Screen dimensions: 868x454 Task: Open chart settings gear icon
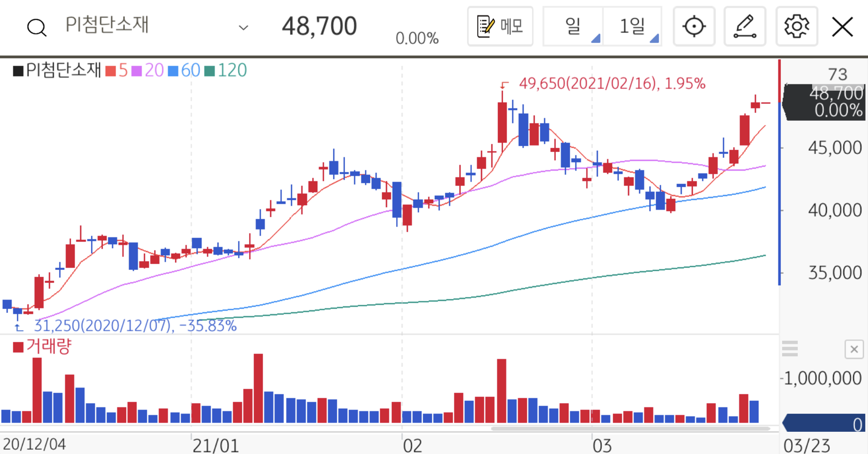796,26
